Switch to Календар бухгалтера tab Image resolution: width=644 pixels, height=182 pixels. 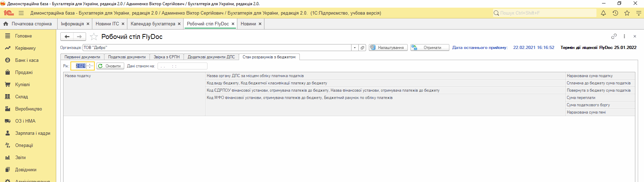[x=153, y=24]
